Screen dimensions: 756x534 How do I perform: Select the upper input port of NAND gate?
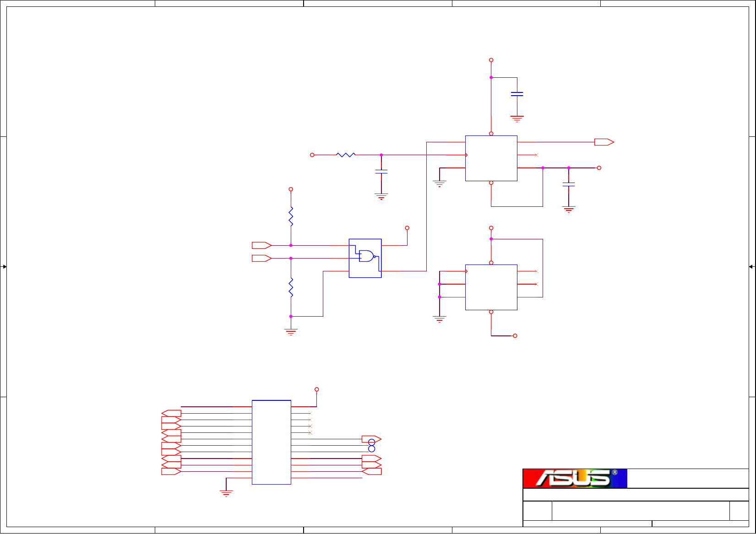click(x=261, y=245)
